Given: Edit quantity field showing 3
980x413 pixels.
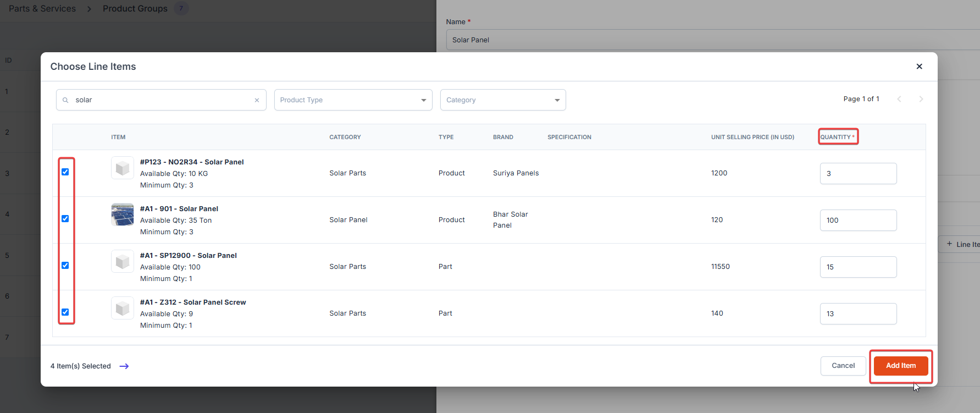Looking at the screenshot, I should pos(858,173).
